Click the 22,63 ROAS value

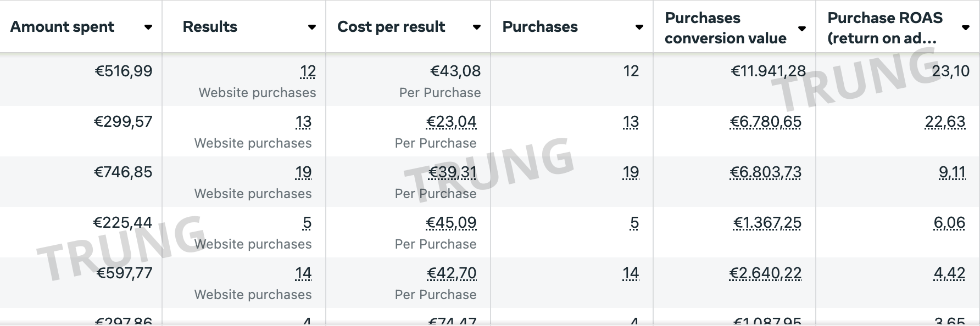[x=945, y=122]
